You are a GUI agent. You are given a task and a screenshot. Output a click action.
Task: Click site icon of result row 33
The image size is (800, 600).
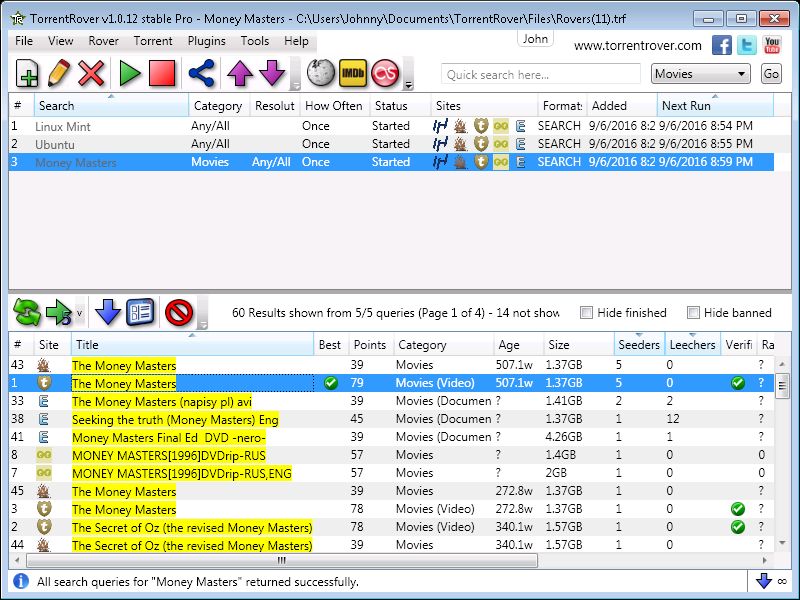pyautogui.click(x=44, y=401)
